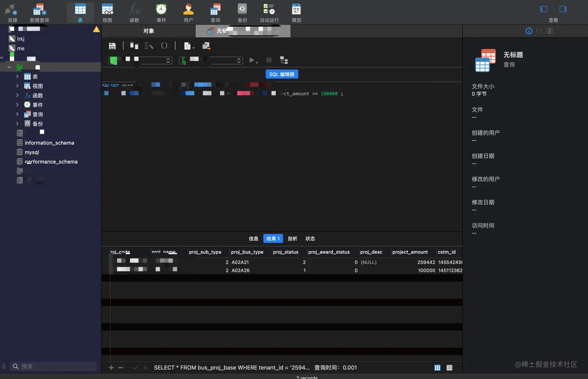Image resolution: width=588 pixels, height=379 pixels.
Task: Click the proj_award_status column header
Action: click(x=329, y=252)
